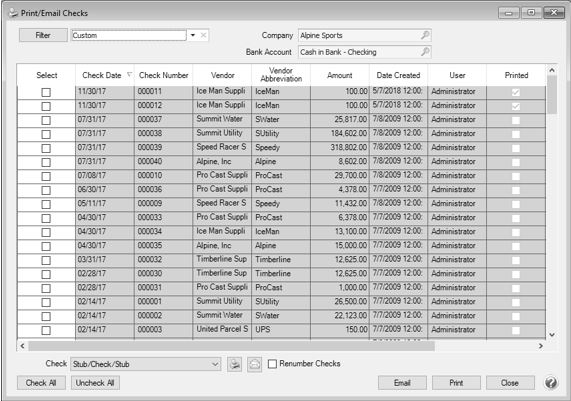The width and height of the screenshot is (571, 401).
Task: Expand the Custom filter dropdown arrow
Action: point(193,35)
